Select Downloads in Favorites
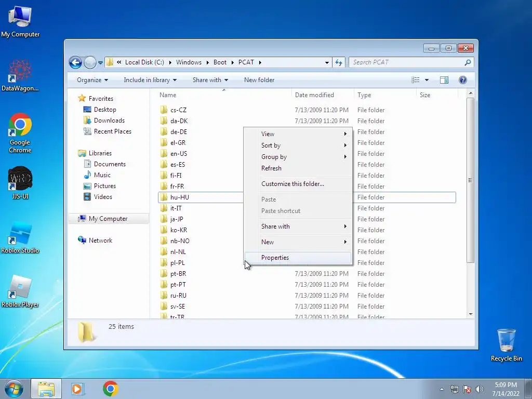 [109, 121]
